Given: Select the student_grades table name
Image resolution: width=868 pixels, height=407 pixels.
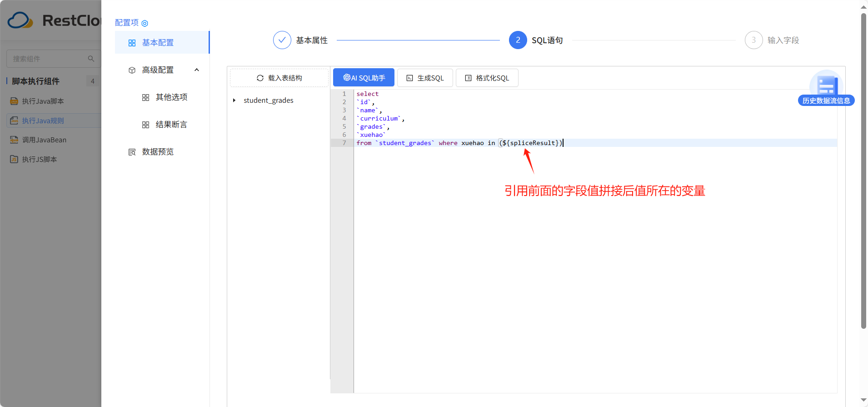Looking at the screenshot, I should pyautogui.click(x=269, y=100).
